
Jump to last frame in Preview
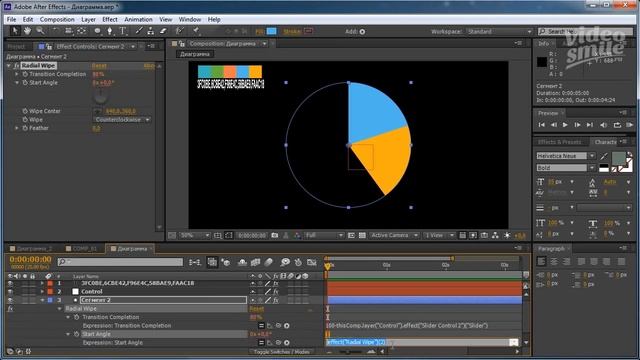click(589, 125)
